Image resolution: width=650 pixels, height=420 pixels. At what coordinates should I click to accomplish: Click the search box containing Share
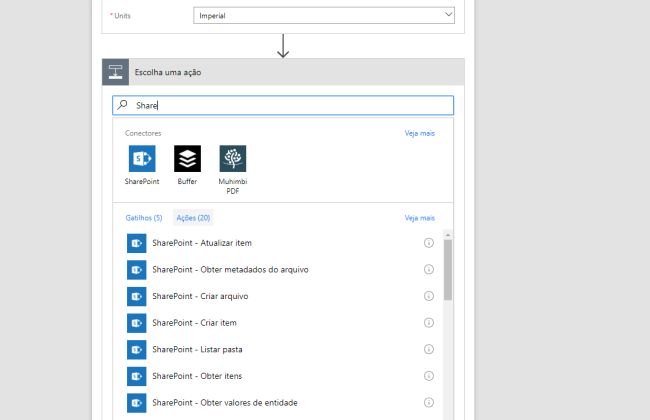coord(283,105)
